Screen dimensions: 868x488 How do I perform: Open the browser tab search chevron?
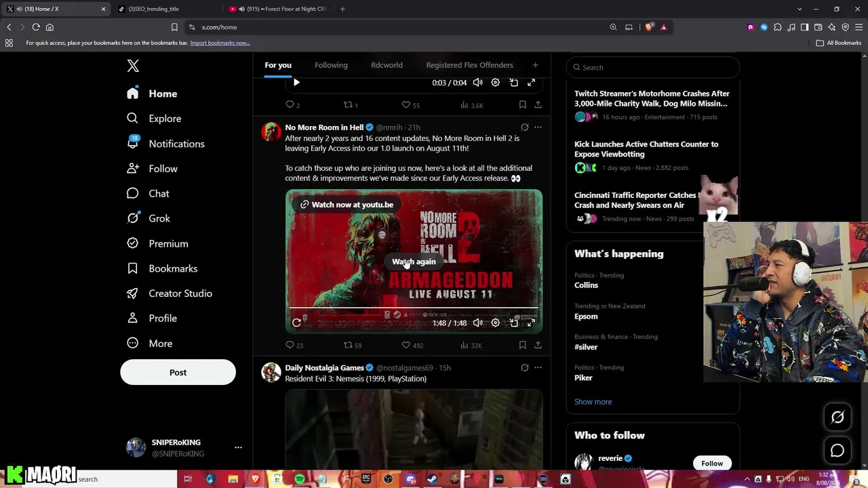800,9
